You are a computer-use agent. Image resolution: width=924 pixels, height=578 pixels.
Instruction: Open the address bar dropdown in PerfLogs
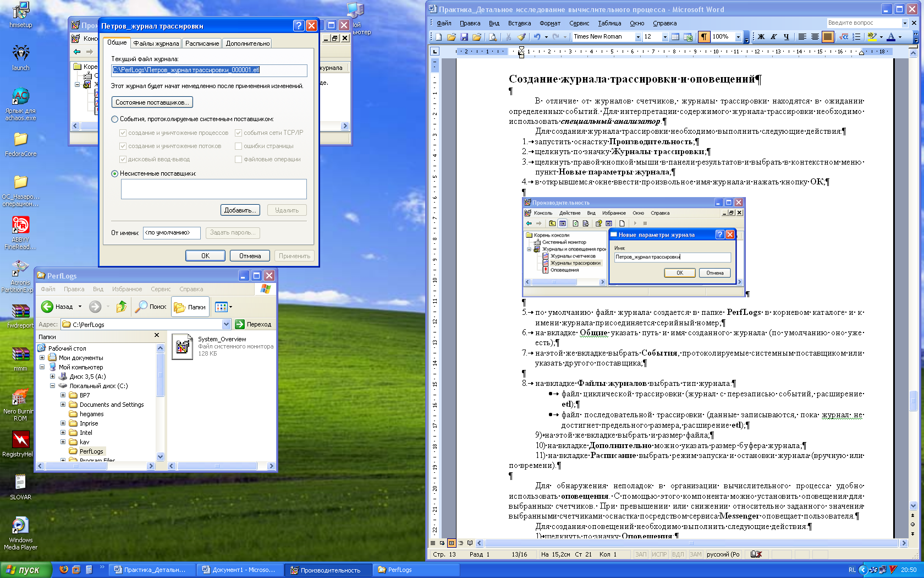[226, 324]
